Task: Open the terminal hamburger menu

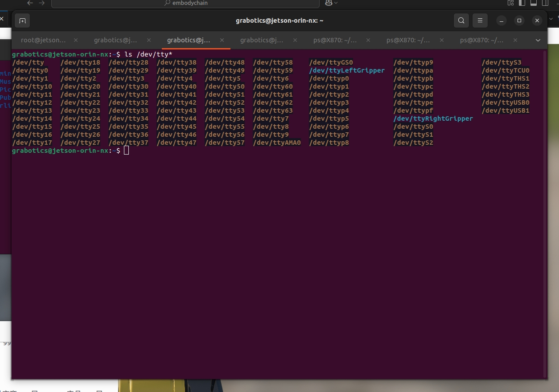Action: pyautogui.click(x=480, y=20)
